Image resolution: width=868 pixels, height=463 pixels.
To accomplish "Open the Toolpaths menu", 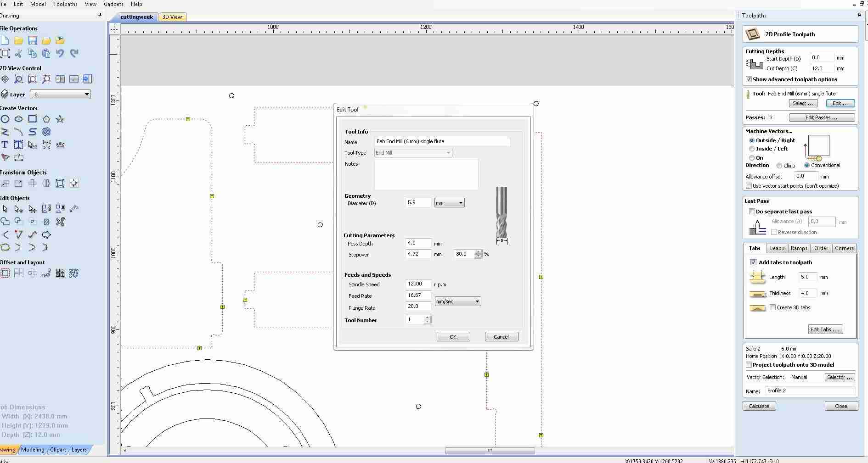I will tap(65, 4).
